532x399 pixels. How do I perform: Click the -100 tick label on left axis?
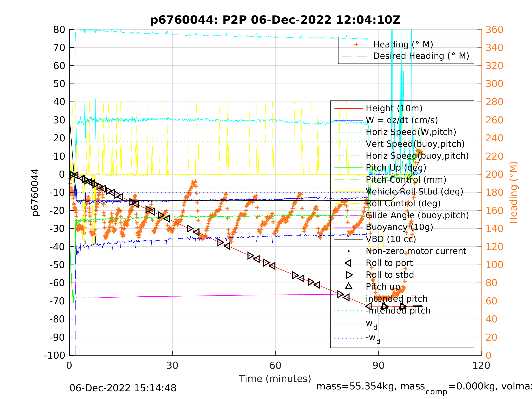click(54, 355)
